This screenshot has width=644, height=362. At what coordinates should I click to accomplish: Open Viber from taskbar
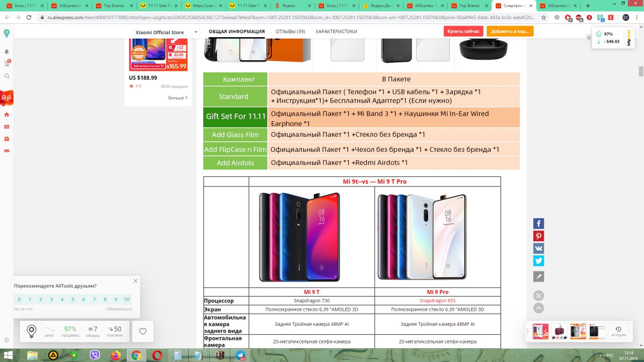pyautogui.click(x=95, y=355)
